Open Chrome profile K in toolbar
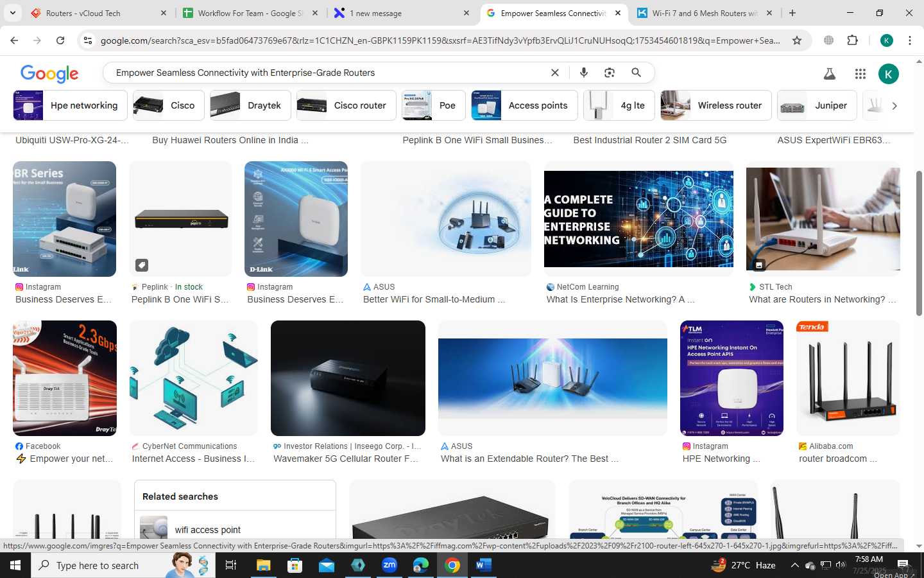Screen dimensions: 924x578 (x=887, y=40)
